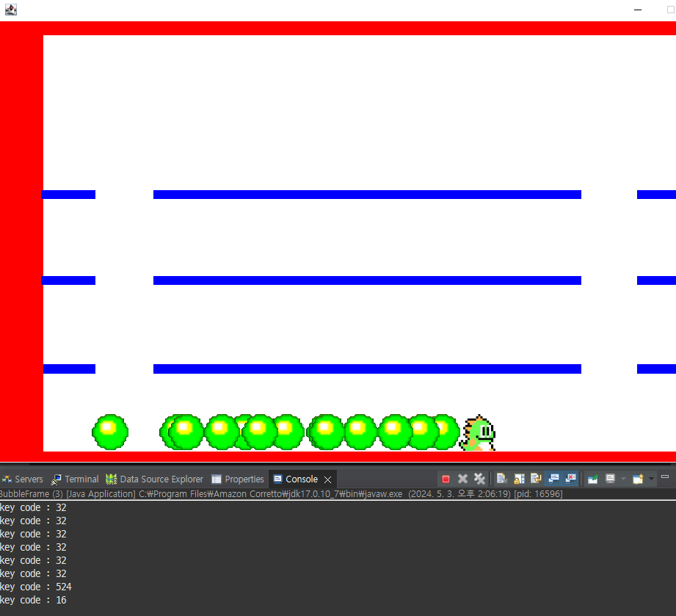Pin the console view
676x616 pixels.
[x=593, y=479]
